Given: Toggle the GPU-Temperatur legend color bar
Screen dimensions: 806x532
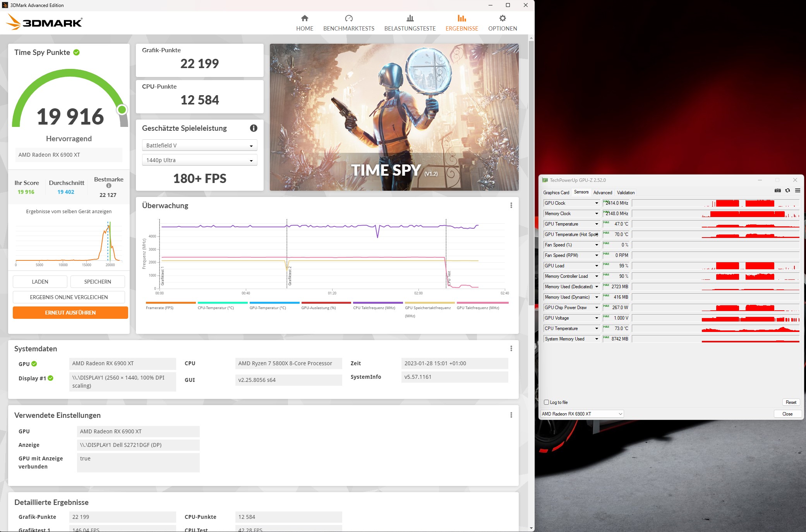Looking at the screenshot, I should point(274,303).
